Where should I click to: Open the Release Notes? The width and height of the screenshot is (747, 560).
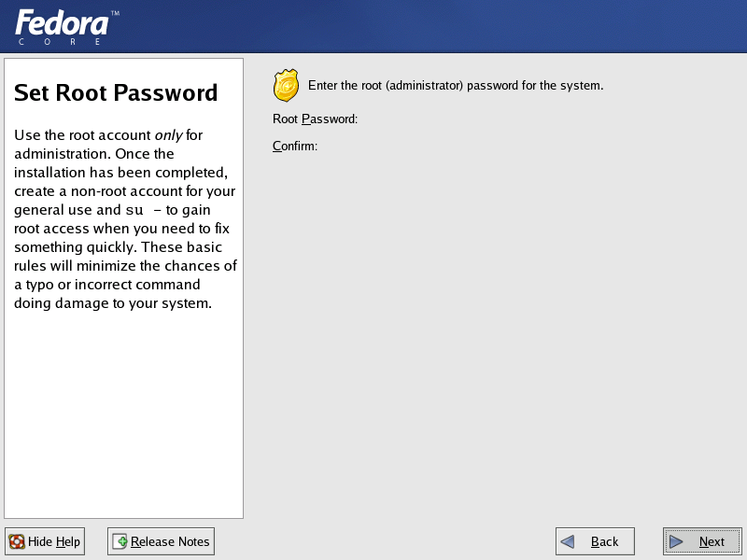pos(161,541)
